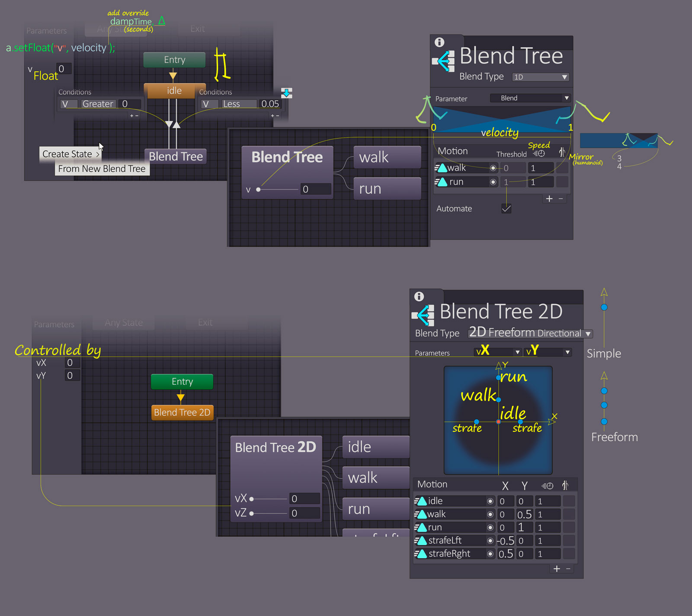692x616 pixels.
Task: Click the mirror icon in 2D Motion header
Action: (565, 485)
